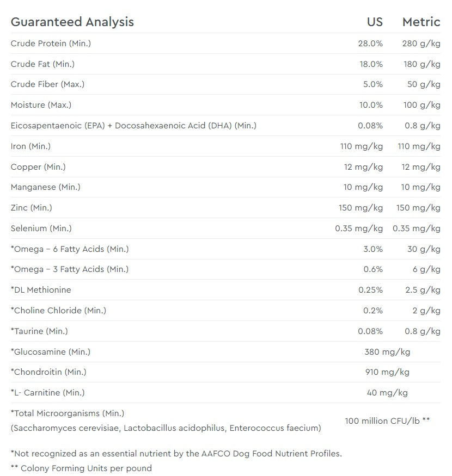Select the Crude Protein (Min.) row label
This screenshot has height=476, width=452.
[51, 44]
